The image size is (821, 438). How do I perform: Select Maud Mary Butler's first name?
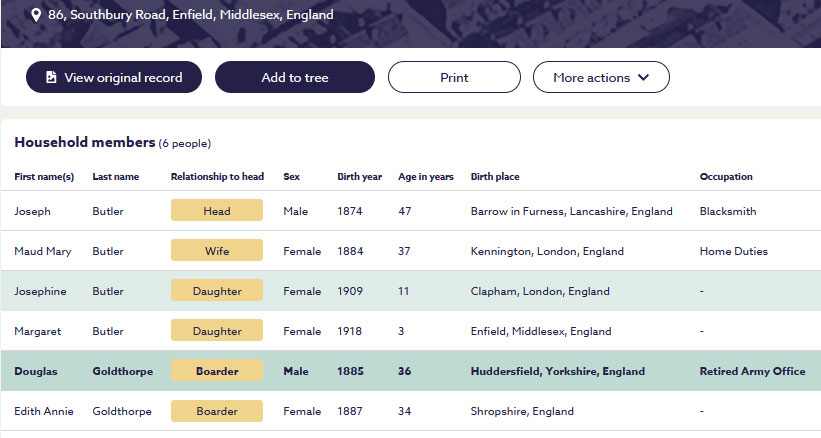[42, 251]
